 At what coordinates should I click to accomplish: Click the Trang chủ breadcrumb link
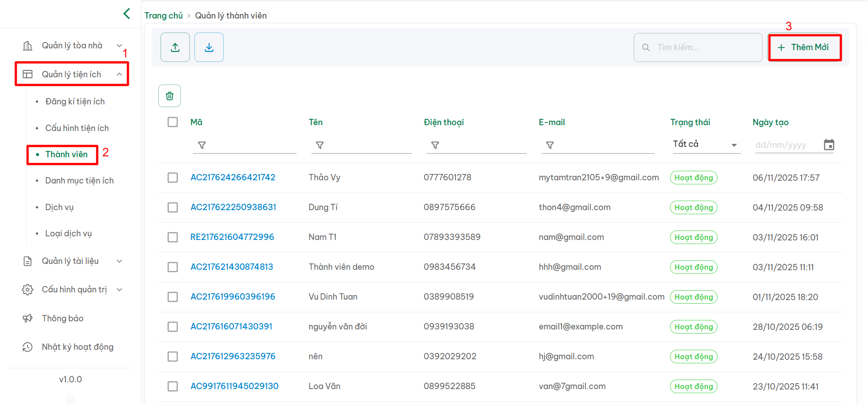(163, 16)
